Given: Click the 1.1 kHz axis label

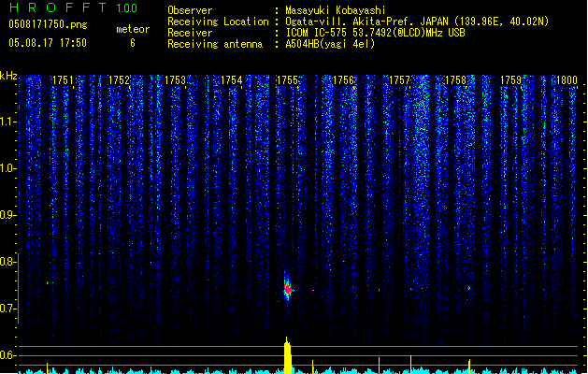Looking at the screenshot, I should point(7,122).
